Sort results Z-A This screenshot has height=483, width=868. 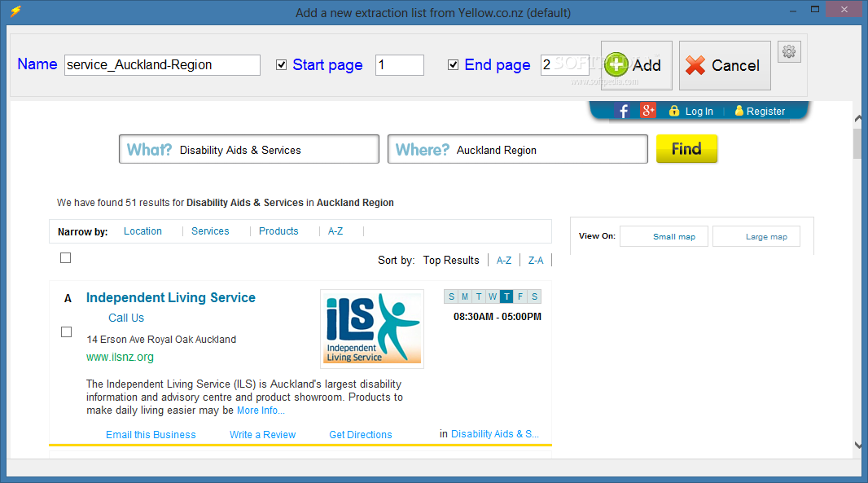(x=536, y=261)
